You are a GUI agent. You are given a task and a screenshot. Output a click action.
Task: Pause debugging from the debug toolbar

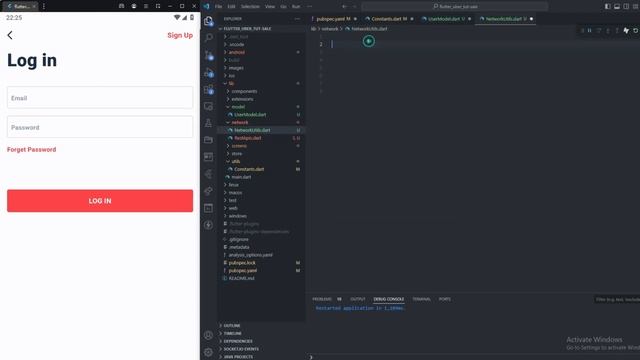coord(589,31)
